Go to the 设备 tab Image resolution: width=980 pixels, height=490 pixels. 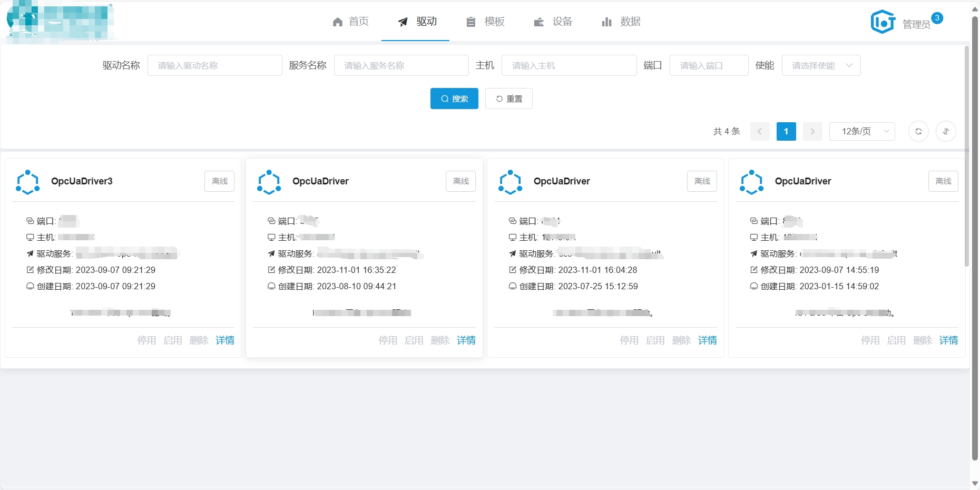coord(553,22)
